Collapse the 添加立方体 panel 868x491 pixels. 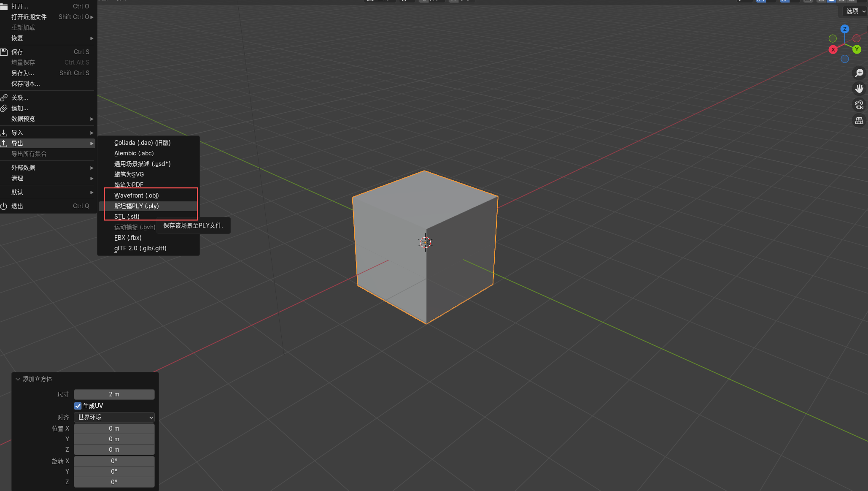pyautogui.click(x=18, y=379)
